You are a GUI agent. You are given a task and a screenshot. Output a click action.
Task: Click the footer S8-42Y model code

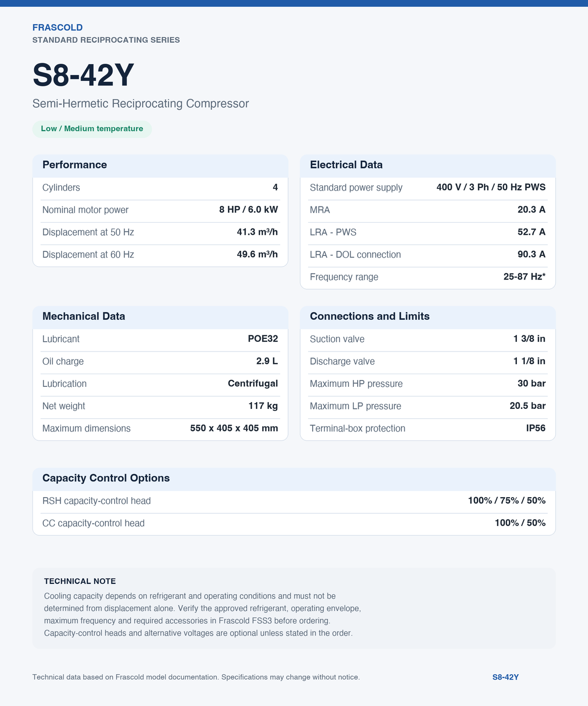[x=506, y=677]
